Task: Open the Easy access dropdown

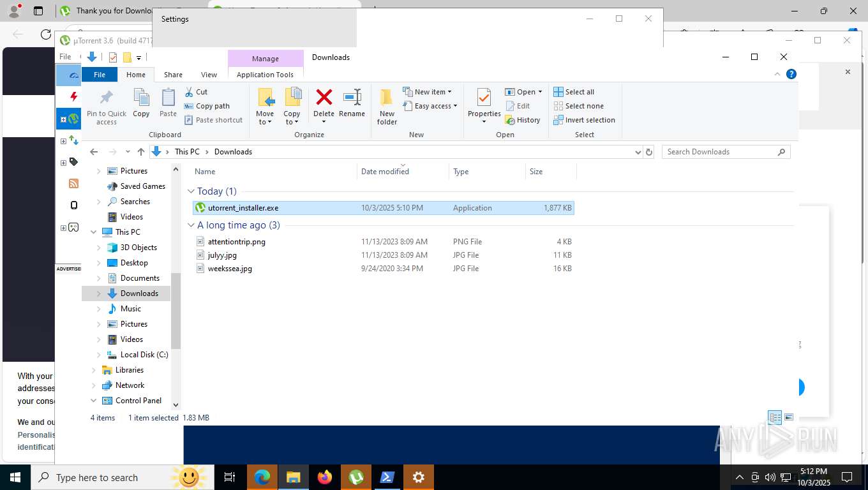Action: point(430,106)
